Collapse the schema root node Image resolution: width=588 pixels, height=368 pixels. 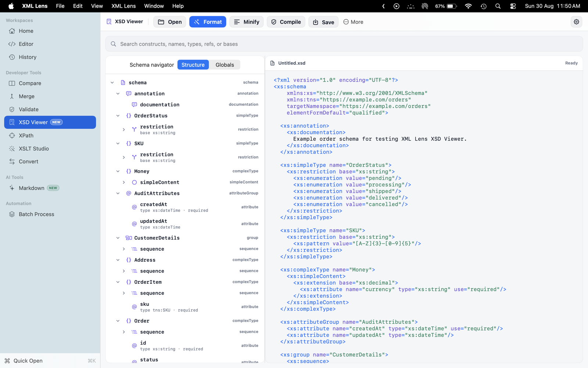tap(112, 83)
